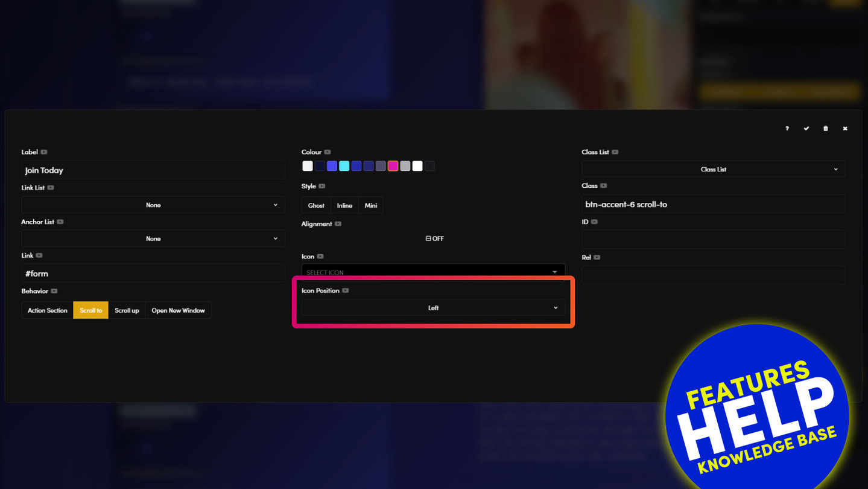The width and height of the screenshot is (868, 489).
Task: Toggle the Open New Window behavior
Action: pyautogui.click(x=178, y=310)
